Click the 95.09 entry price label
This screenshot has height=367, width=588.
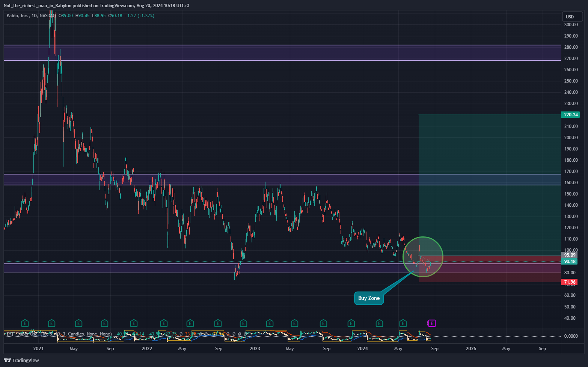click(x=570, y=255)
